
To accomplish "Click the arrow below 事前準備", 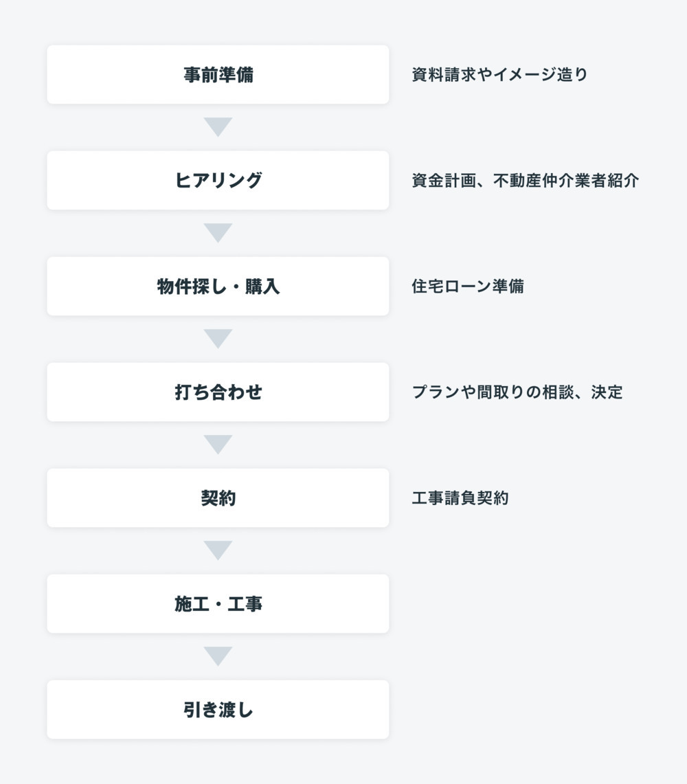I will (218, 126).
